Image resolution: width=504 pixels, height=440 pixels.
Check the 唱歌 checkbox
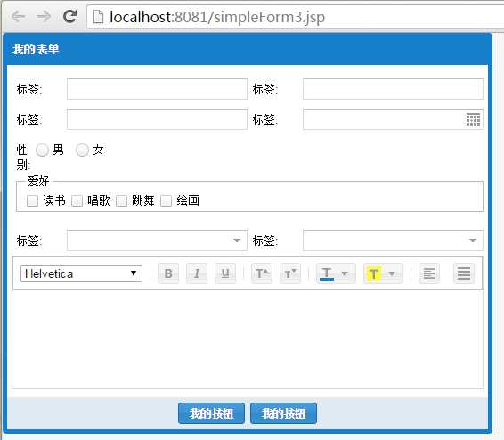point(77,201)
